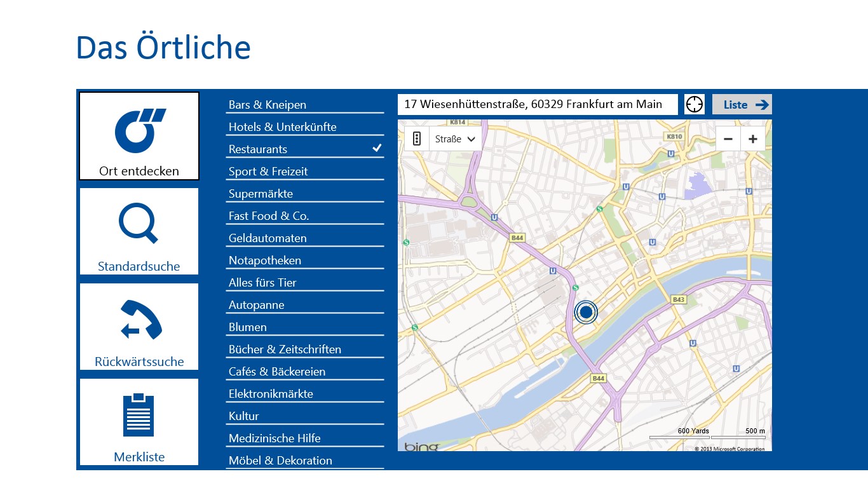This screenshot has height=488, width=868.
Task: Select Geldautomaten from category list
Action: pos(305,238)
